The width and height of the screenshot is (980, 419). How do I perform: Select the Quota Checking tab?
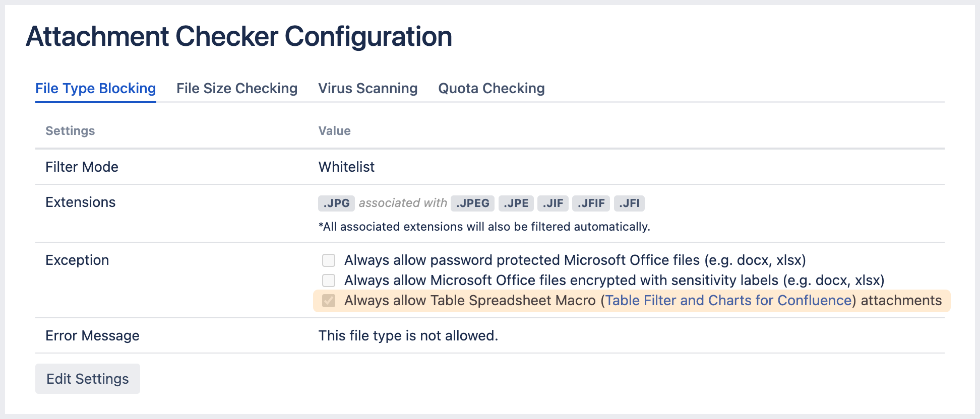pos(492,88)
